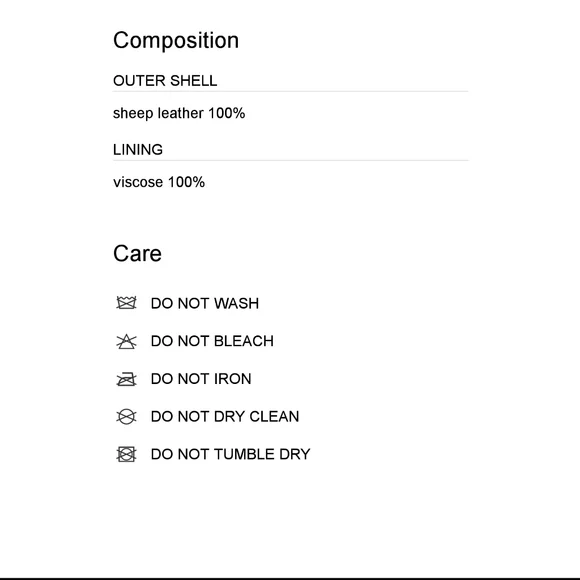Select the DO NOT BLEACH label
This screenshot has height=580, width=580.
212,341
